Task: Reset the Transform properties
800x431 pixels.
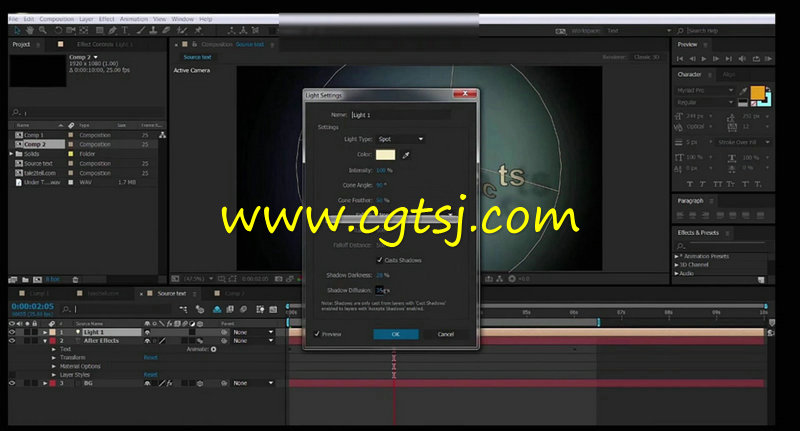Action: point(151,358)
